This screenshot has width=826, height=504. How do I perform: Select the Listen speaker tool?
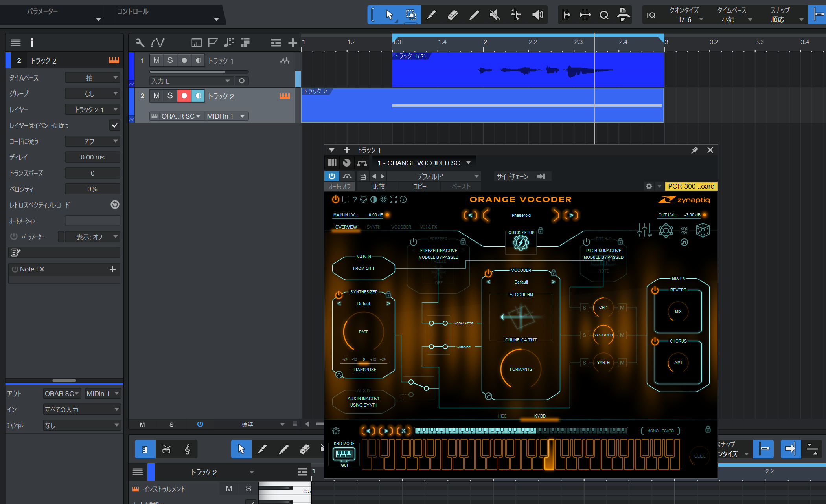pyautogui.click(x=537, y=15)
